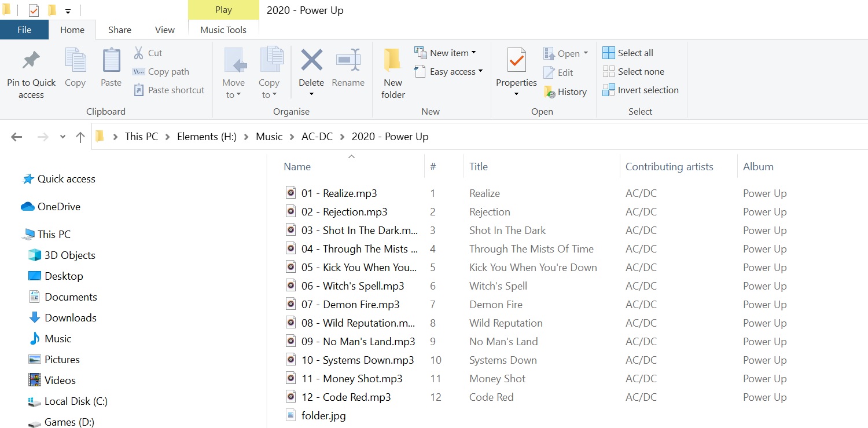Screen dimensions: 868x428
Task: Click Pin to Quick access icon
Action: 31,60
